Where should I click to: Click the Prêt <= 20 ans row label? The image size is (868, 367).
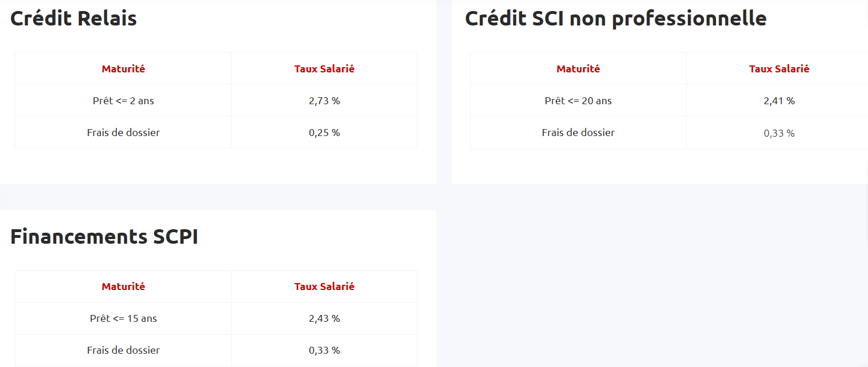578,101
